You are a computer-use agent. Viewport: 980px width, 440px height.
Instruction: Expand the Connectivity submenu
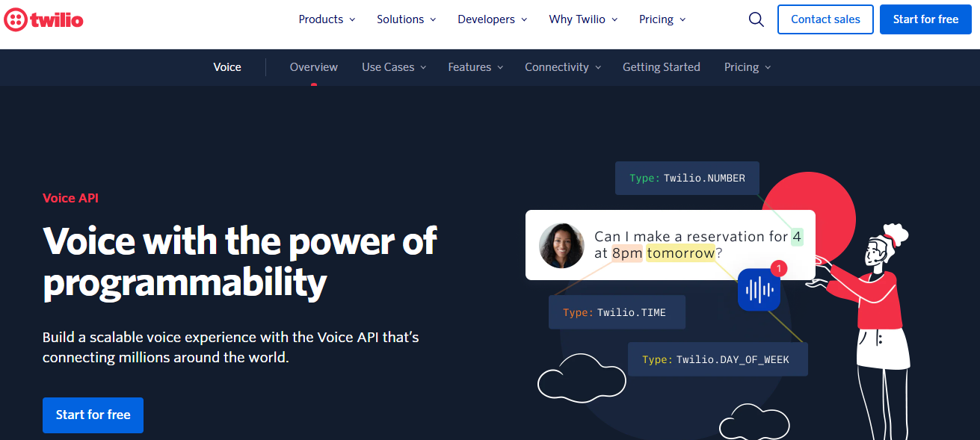pyautogui.click(x=562, y=67)
